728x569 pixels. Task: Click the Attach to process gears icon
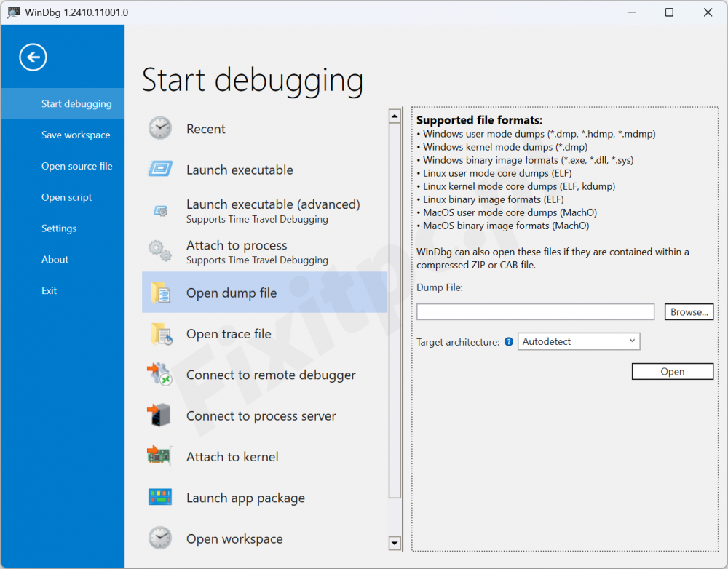[160, 251]
